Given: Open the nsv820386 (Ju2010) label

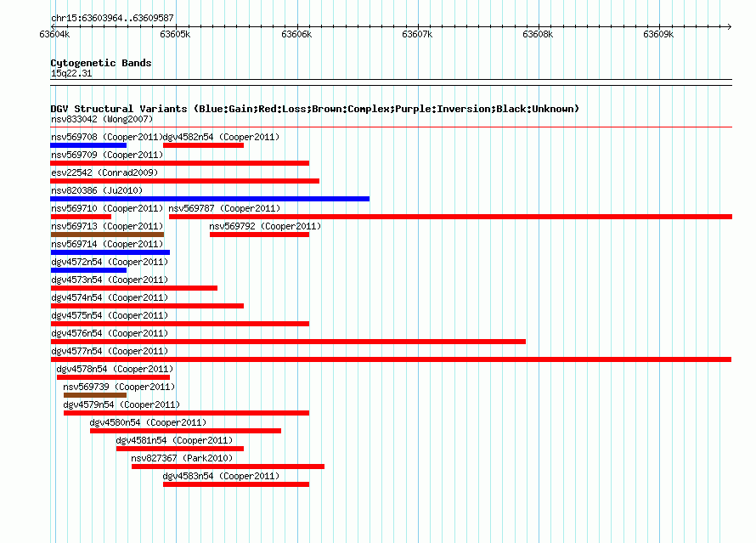Looking at the screenshot, I should pos(97,190).
